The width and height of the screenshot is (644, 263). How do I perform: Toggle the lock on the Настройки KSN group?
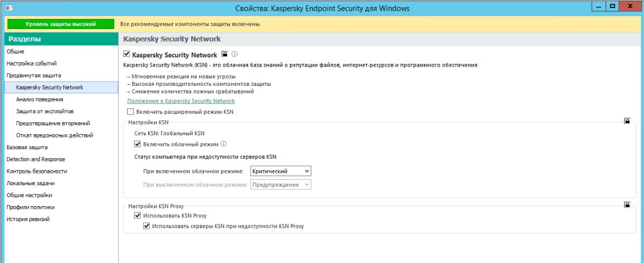click(626, 122)
